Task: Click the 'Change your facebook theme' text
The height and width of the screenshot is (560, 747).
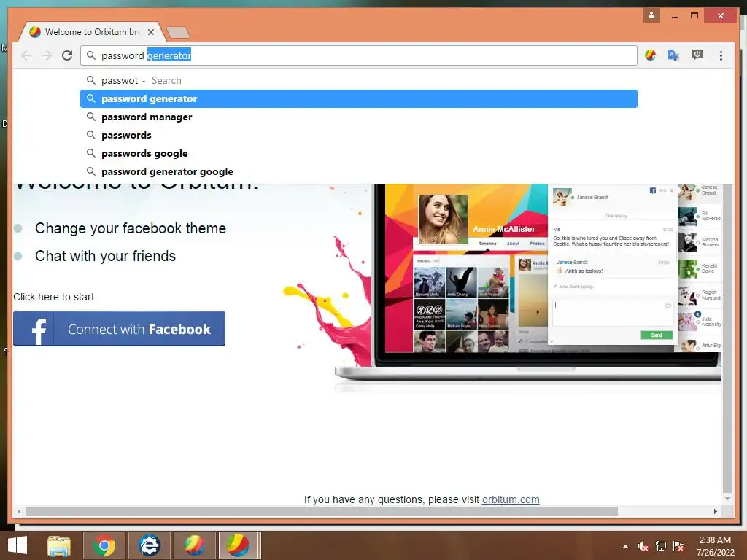Action: 131,228
